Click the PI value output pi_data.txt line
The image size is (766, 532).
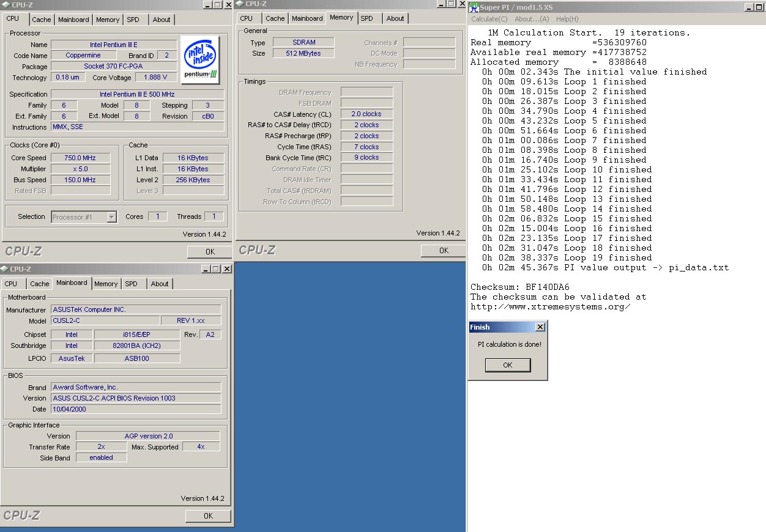(x=605, y=267)
